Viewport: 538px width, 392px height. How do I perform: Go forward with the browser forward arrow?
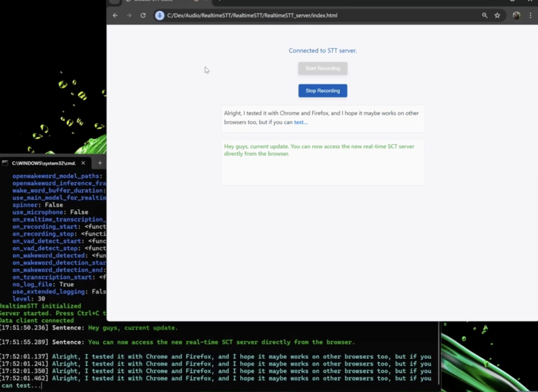tap(129, 15)
